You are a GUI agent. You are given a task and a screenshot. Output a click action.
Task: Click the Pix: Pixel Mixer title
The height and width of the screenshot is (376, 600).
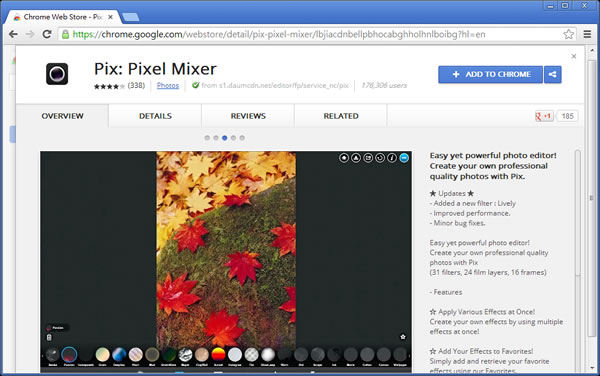pos(155,69)
